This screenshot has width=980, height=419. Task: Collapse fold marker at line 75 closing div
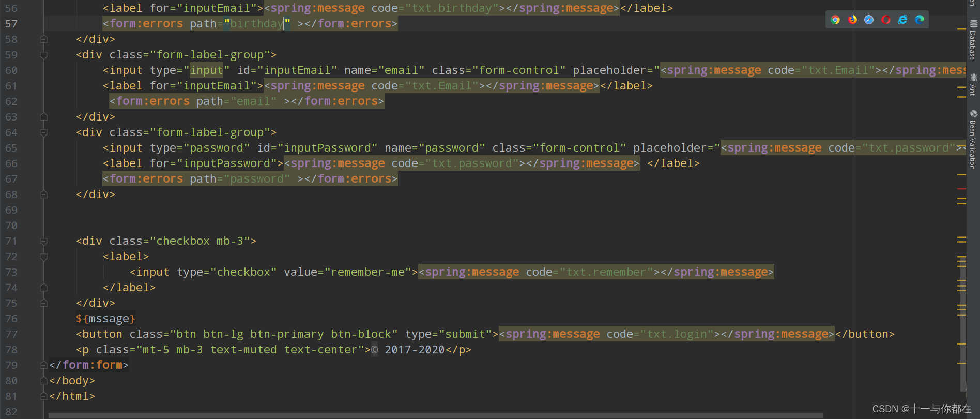pyautogui.click(x=44, y=303)
